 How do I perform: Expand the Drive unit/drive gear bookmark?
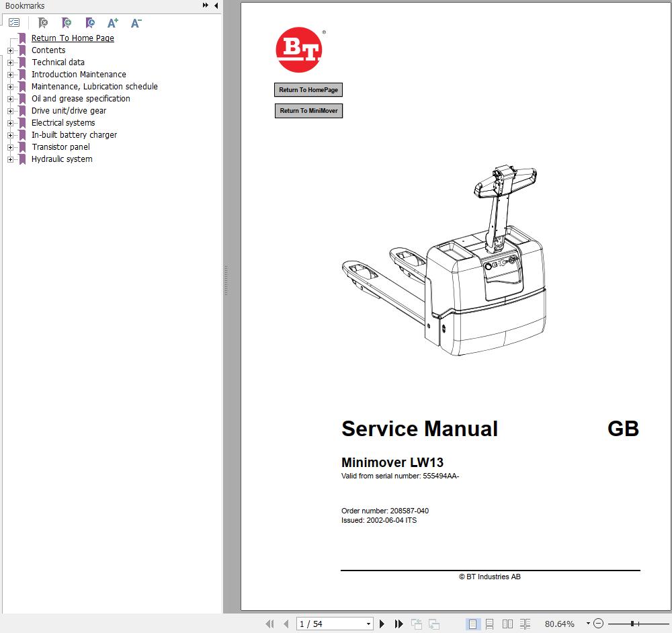point(10,111)
